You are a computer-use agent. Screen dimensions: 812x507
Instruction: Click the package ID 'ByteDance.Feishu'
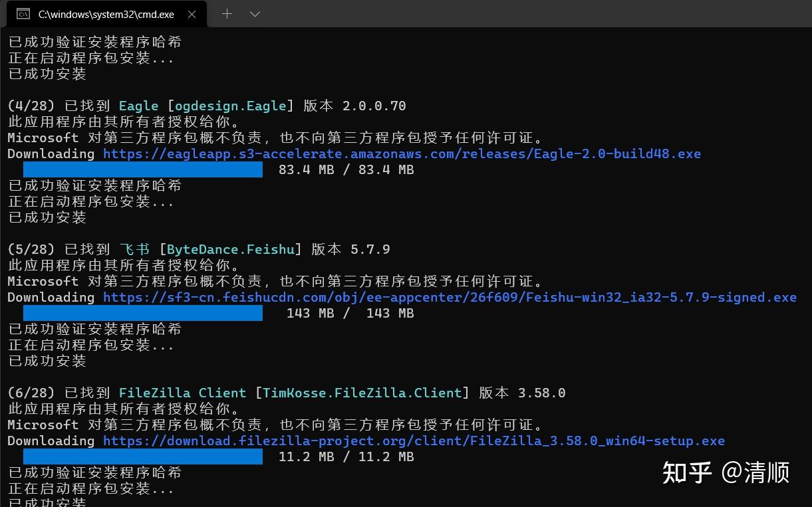click(231, 249)
